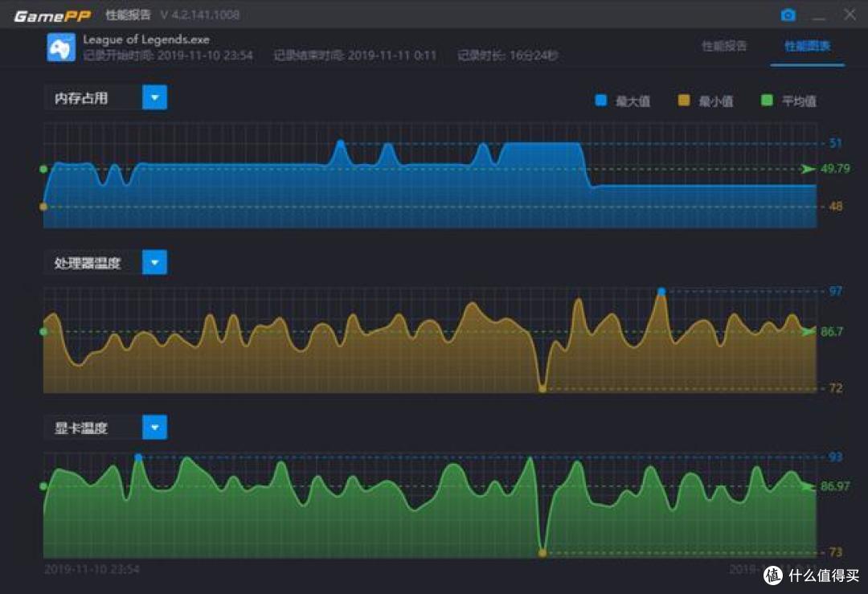
Task: Open the 处理器温度 dropdown arrow
Action: 155,262
